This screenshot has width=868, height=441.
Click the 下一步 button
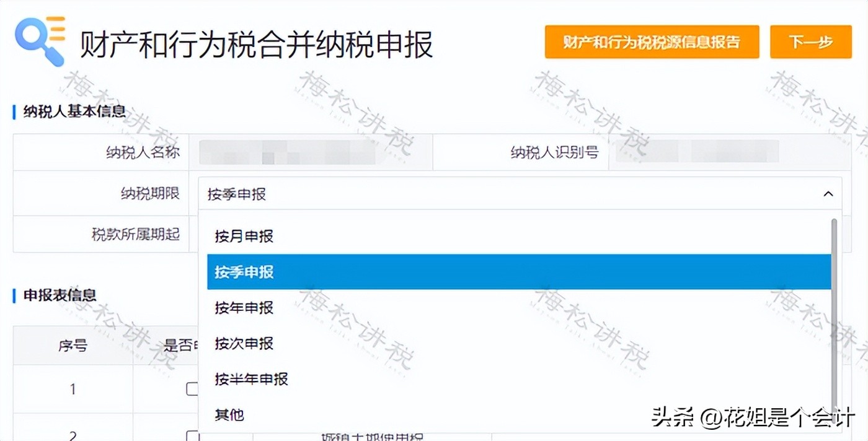810,41
